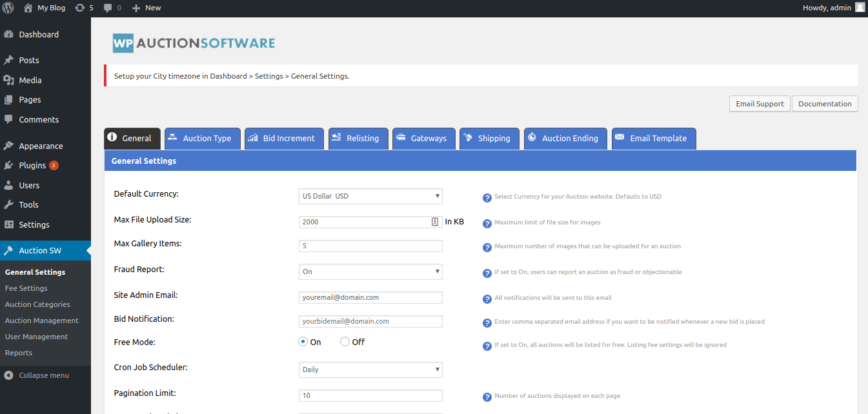Set Free Mode to Off
Image resolution: width=868 pixels, height=414 pixels.
point(345,342)
